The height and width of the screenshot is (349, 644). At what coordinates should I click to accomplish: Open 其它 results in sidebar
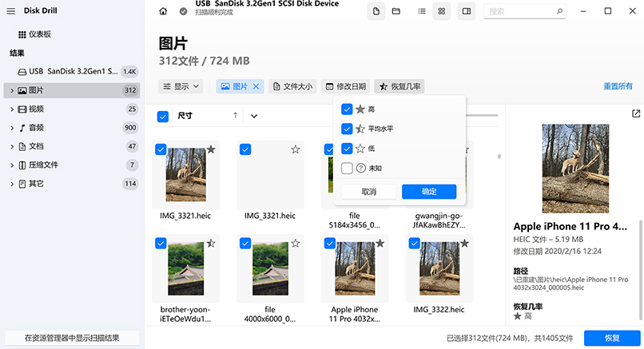click(72, 184)
